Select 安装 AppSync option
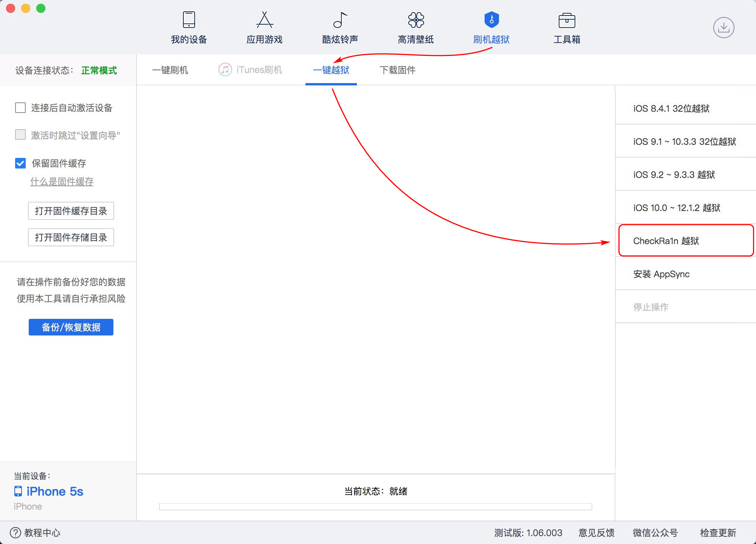756x544 pixels. (x=686, y=274)
